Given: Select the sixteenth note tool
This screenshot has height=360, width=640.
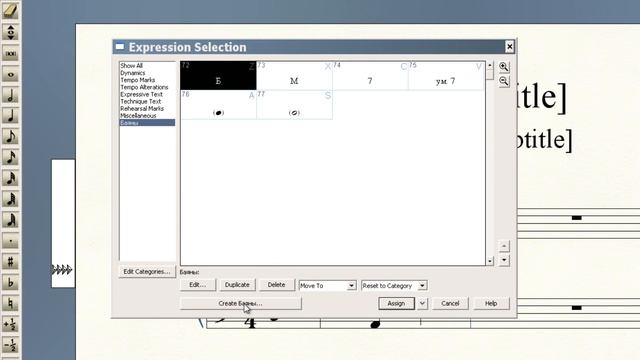Looking at the screenshot, I should (x=11, y=158).
